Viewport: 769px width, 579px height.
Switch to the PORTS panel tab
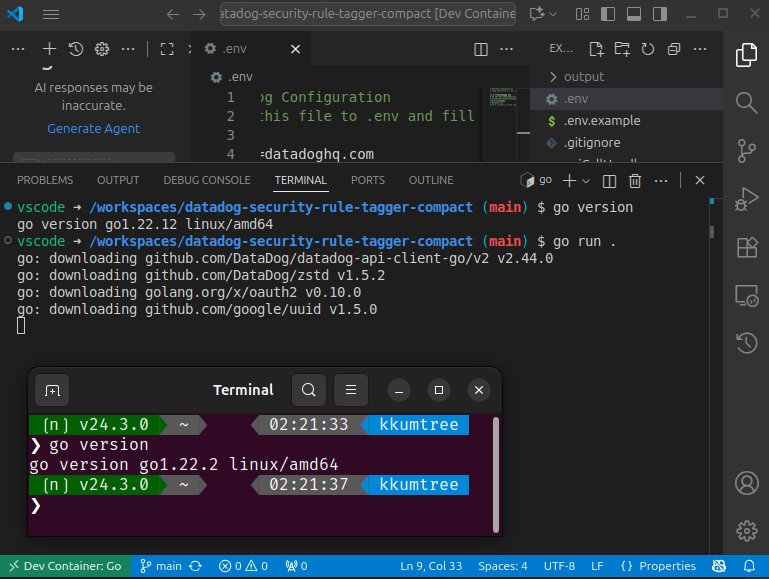coord(367,180)
